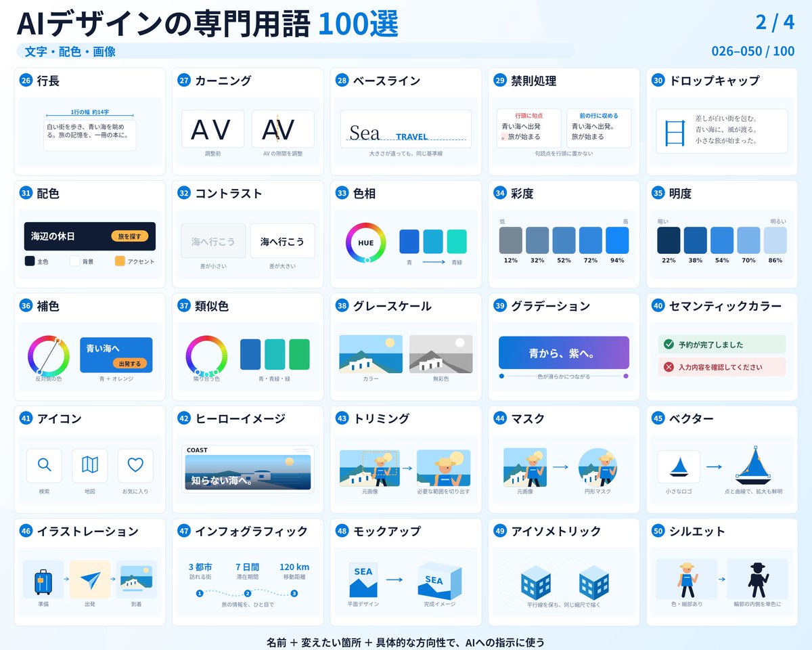Open the 元画像 picture in トリミング card
This screenshot has width=812, height=650.
tap(369, 468)
